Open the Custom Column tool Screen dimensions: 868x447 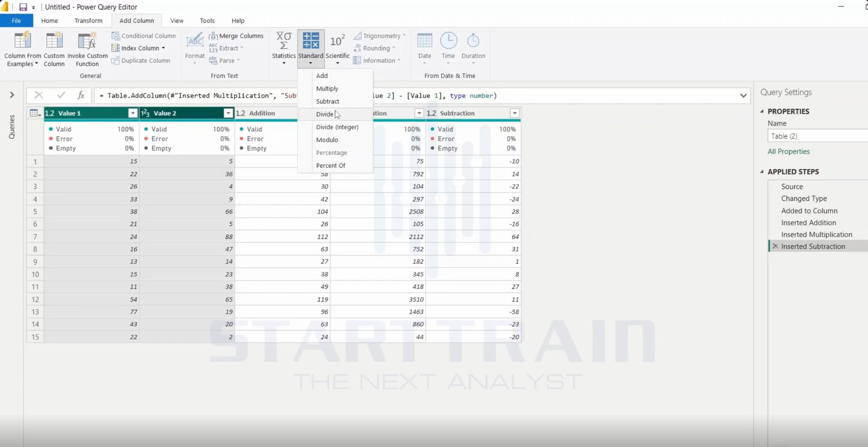click(x=54, y=49)
